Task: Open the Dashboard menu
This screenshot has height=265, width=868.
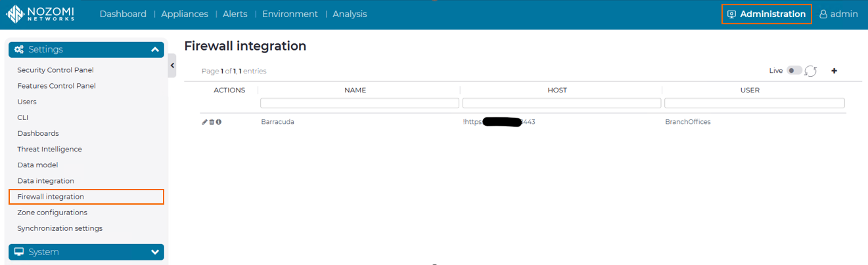Action: coord(123,14)
